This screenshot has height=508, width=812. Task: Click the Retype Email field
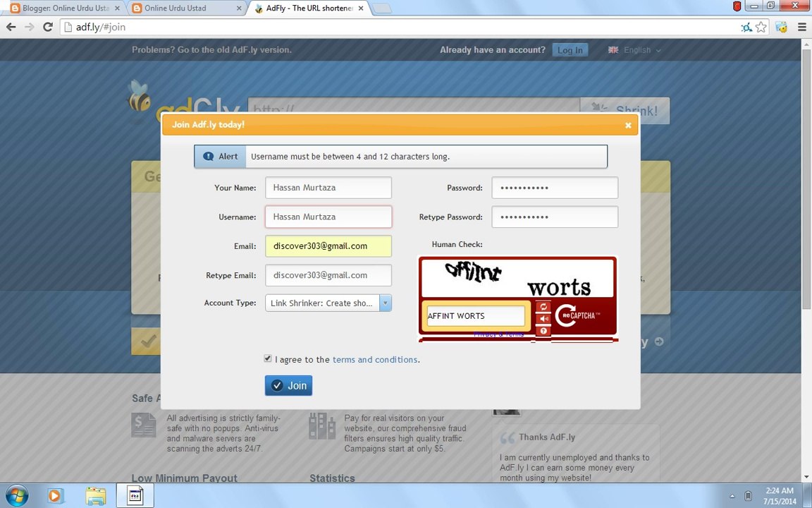328,275
